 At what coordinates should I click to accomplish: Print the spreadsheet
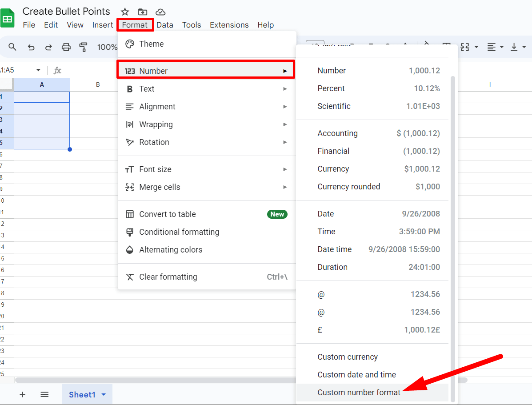coord(66,47)
